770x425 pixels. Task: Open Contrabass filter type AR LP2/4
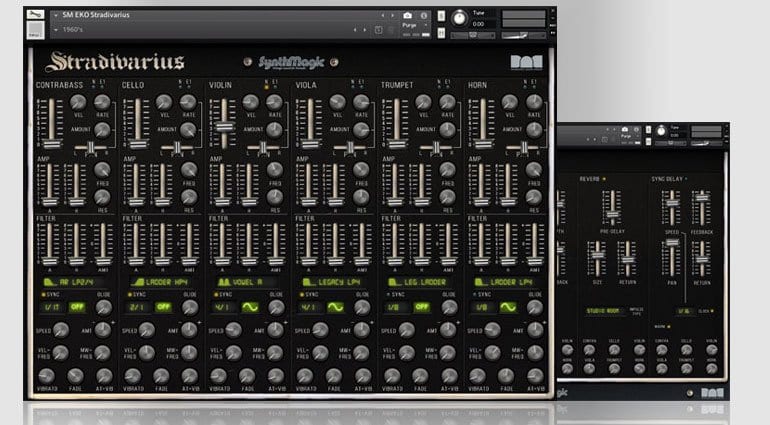click(76, 282)
